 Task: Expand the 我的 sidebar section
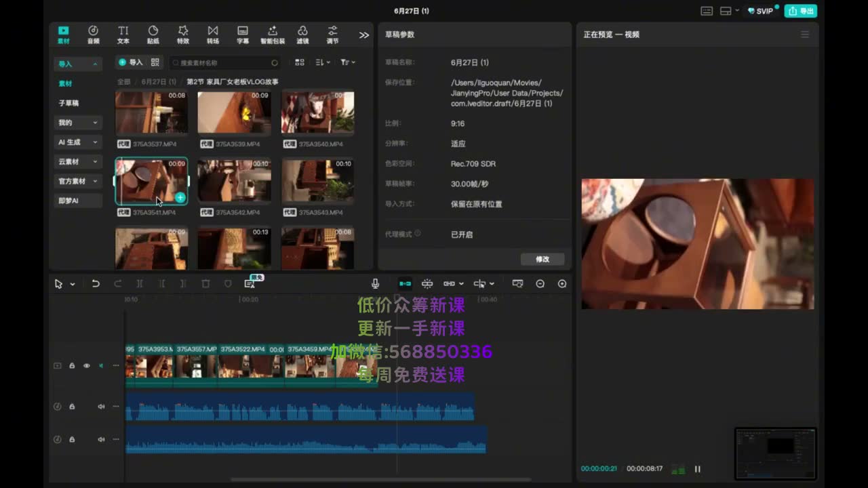coord(78,123)
